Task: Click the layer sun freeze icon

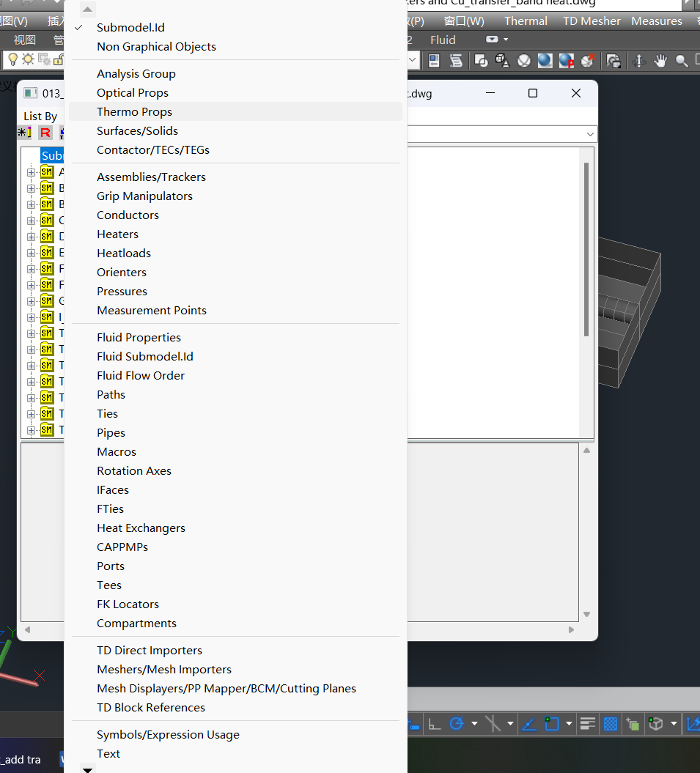Action: (28, 59)
